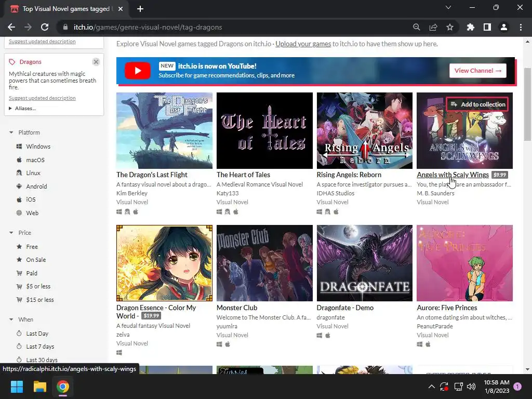Click macOS icon under Rising Angels: Reborn
Image resolution: width=532 pixels, height=399 pixels.
pos(336,212)
